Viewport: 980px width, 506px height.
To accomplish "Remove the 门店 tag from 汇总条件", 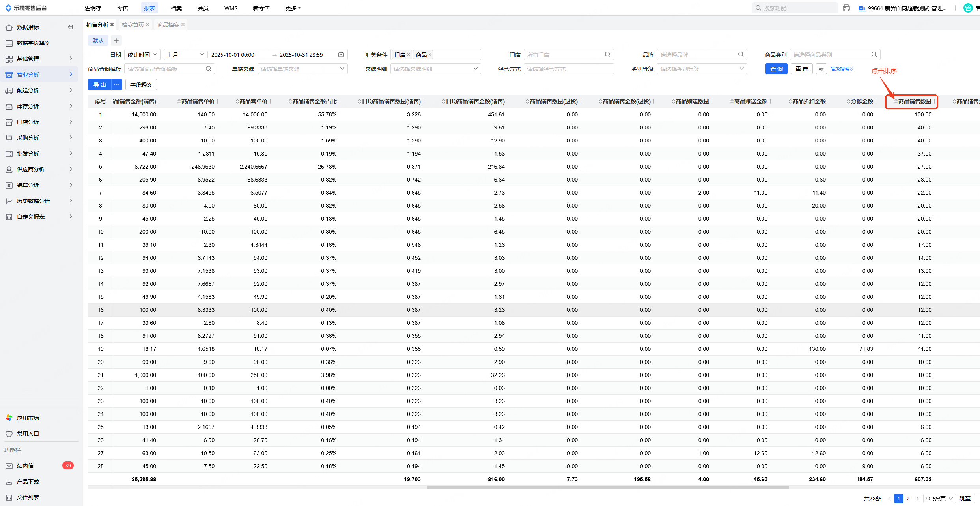I will tap(409, 54).
